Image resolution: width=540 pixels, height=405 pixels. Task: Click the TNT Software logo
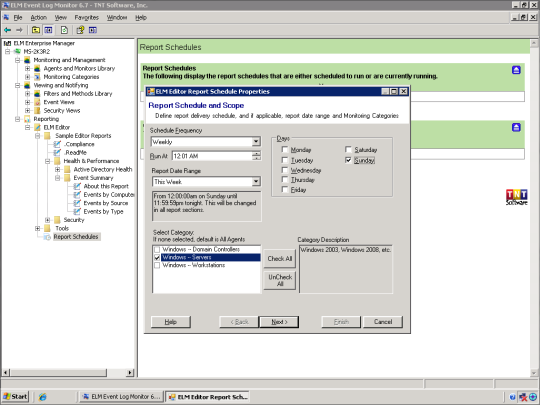pos(516,197)
